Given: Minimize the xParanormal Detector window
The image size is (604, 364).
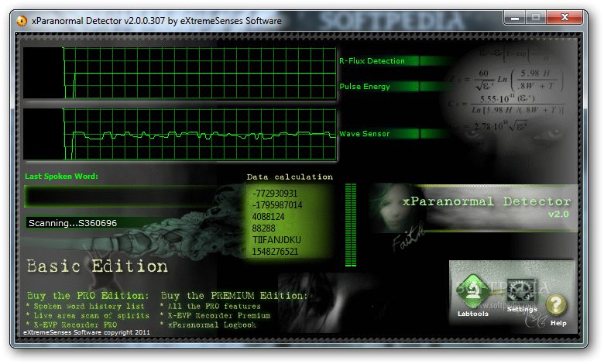Looking at the screenshot, I should pyautogui.click(x=515, y=18).
